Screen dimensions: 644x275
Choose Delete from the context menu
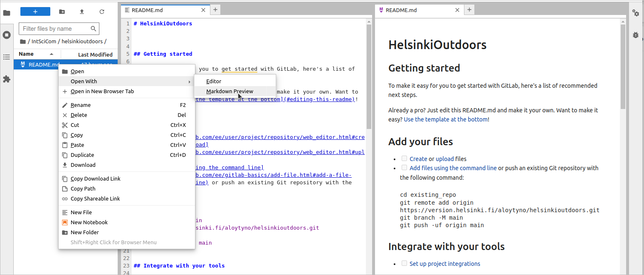click(x=127, y=115)
